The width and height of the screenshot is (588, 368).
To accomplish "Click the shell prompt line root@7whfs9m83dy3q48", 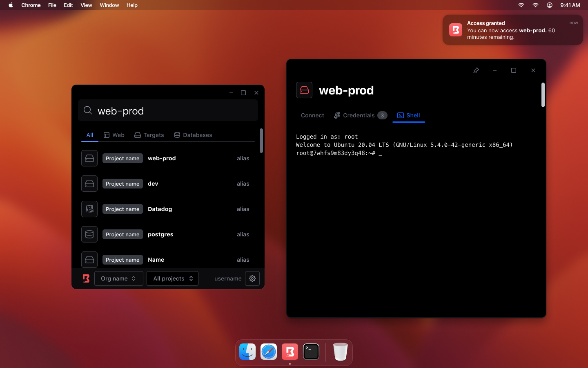I will click(x=339, y=153).
